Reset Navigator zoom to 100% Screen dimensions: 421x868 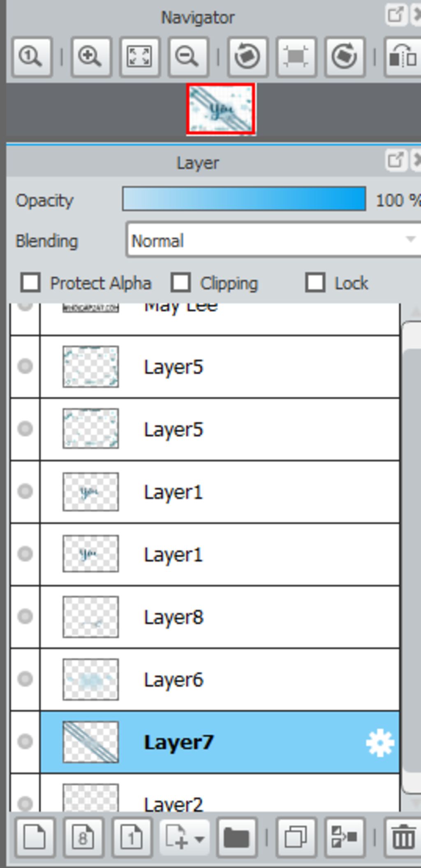[x=32, y=57]
